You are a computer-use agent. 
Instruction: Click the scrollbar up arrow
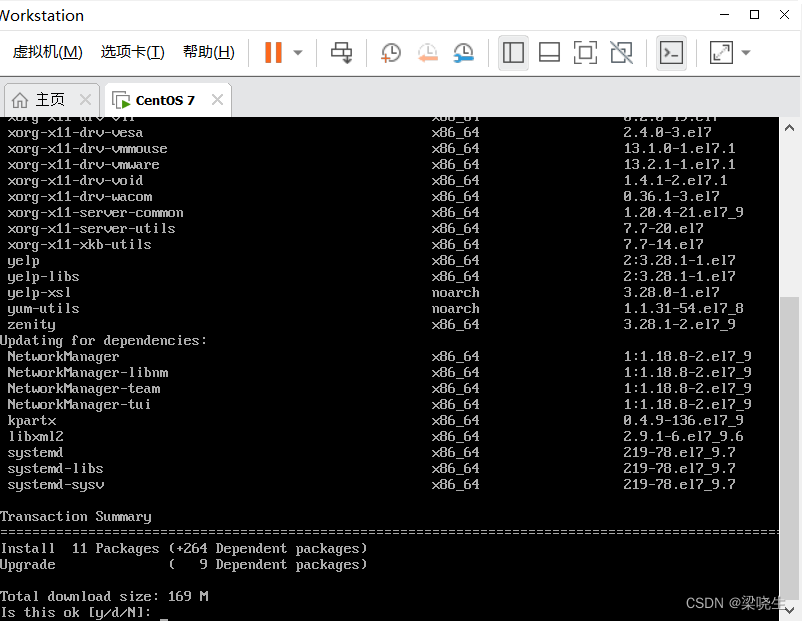pyautogui.click(x=789, y=128)
